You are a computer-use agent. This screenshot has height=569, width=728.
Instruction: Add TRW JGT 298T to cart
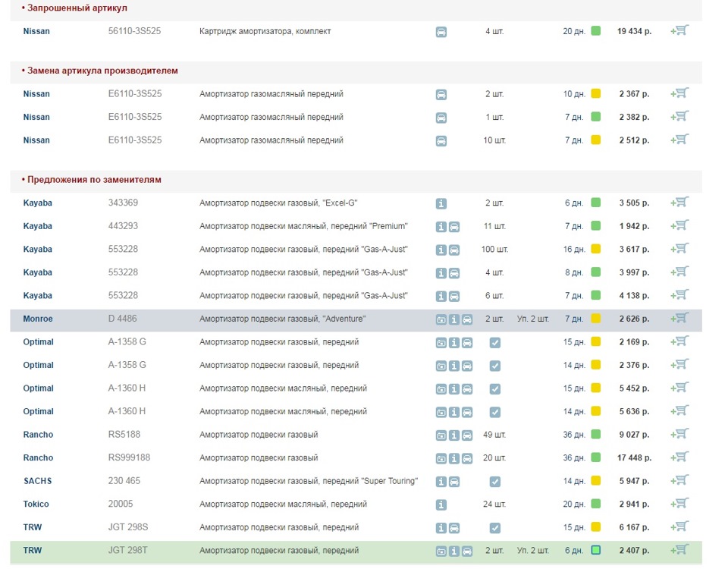pyautogui.click(x=679, y=550)
